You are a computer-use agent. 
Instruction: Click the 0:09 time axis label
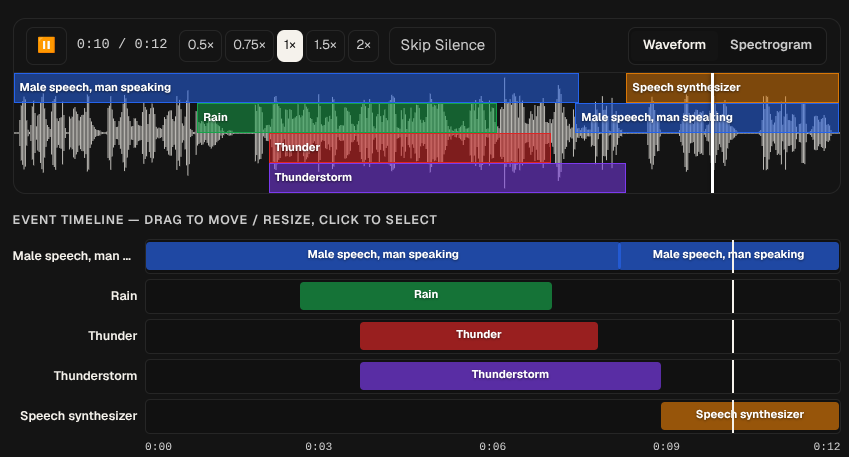(666, 447)
